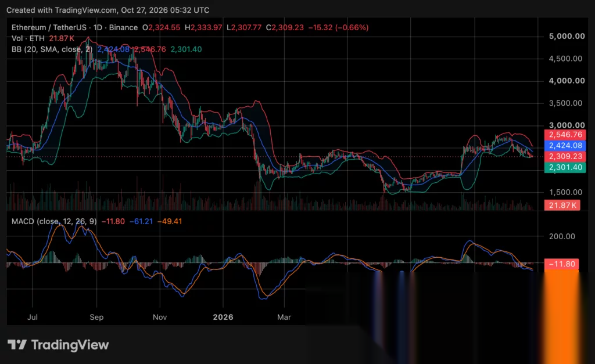Click the 21.87 K value in Vol legend
This screenshot has height=364, width=595.
tap(62, 38)
